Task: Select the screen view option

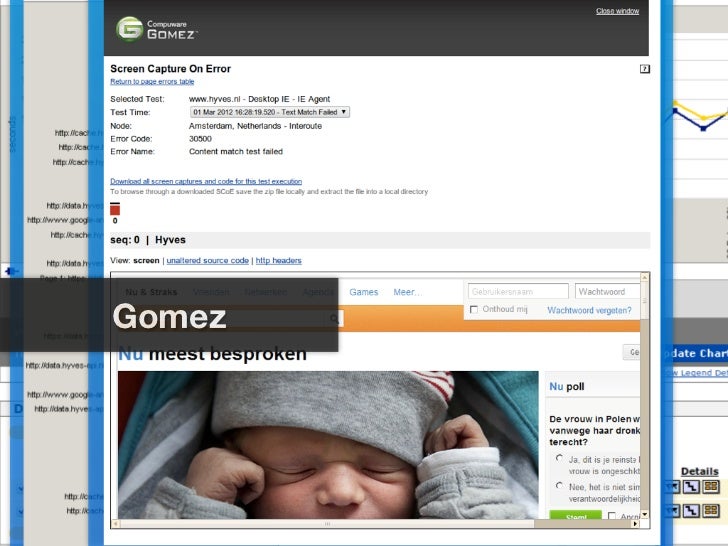Action: 146,260
